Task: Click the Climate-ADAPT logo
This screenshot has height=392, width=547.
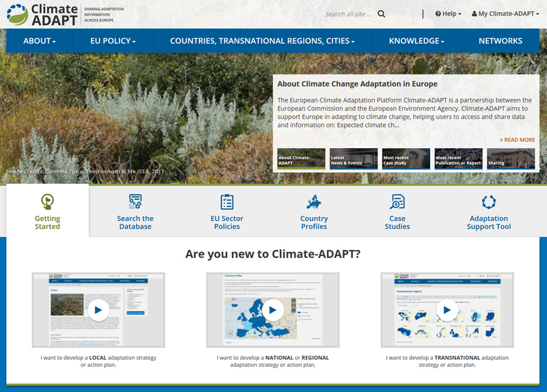Action: coord(42,14)
